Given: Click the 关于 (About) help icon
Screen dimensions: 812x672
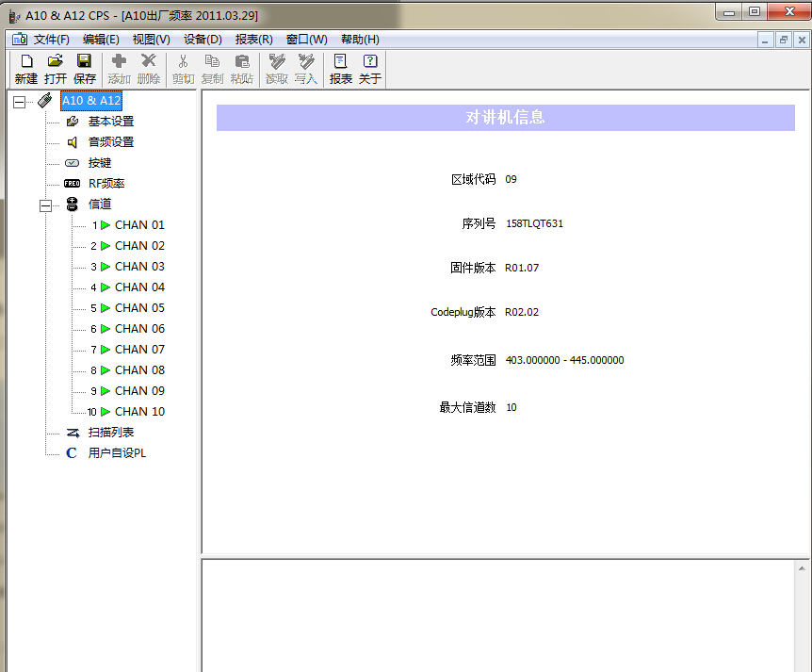Looking at the screenshot, I should coord(370,61).
